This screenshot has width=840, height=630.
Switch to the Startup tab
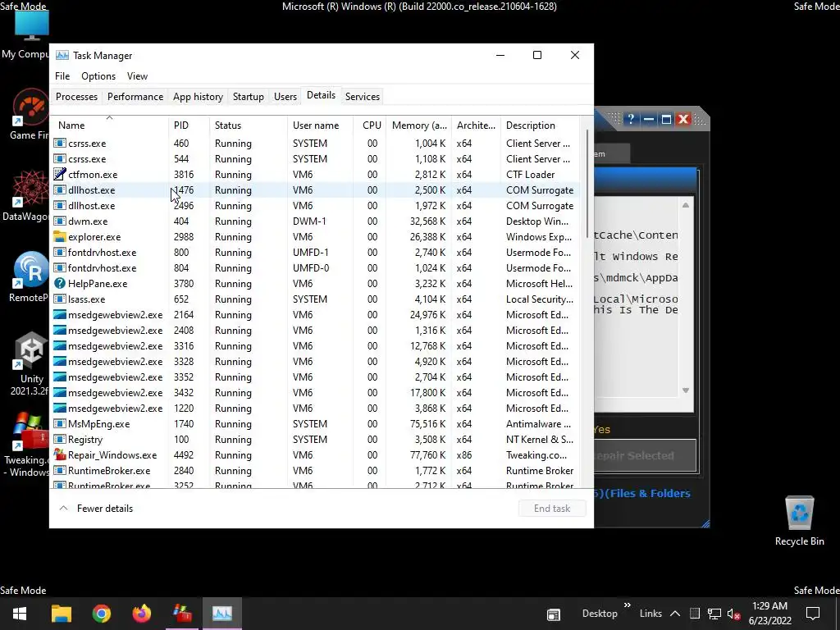click(248, 97)
